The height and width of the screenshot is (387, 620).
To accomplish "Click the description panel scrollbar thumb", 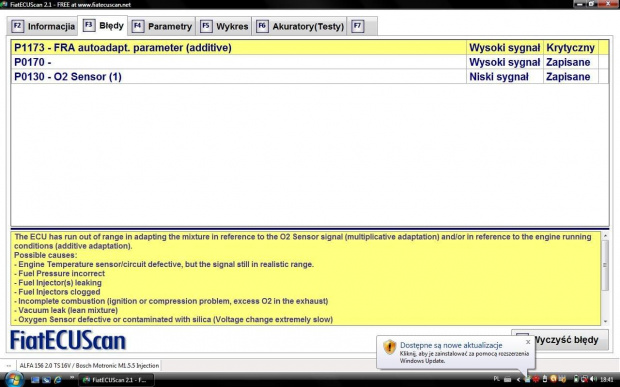I will (605, 265).
